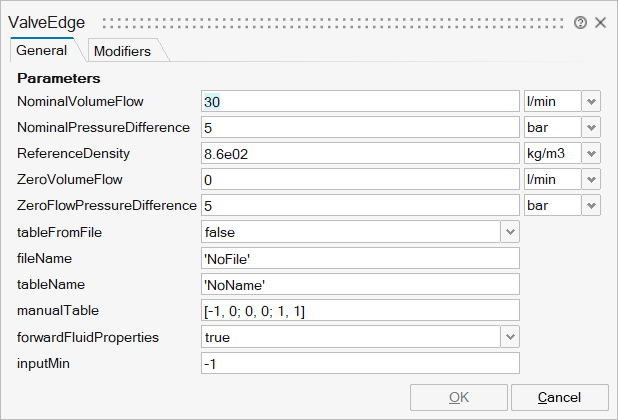This screenshot has width=618, height=420.
Task: Open forwardFluidProperties value dropdown
Action: 510,338
